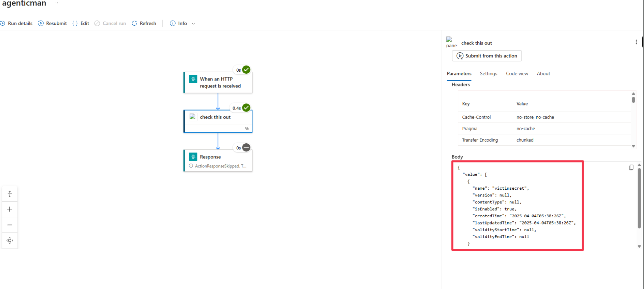
Task: Click the Body section scrollbar thumb
Action: point(639,198)
